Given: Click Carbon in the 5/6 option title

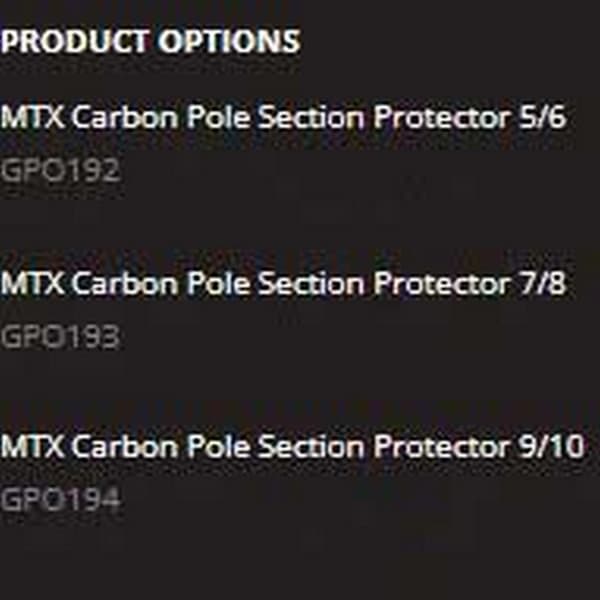Looking at the screenshot, I should tap(125, 116).
